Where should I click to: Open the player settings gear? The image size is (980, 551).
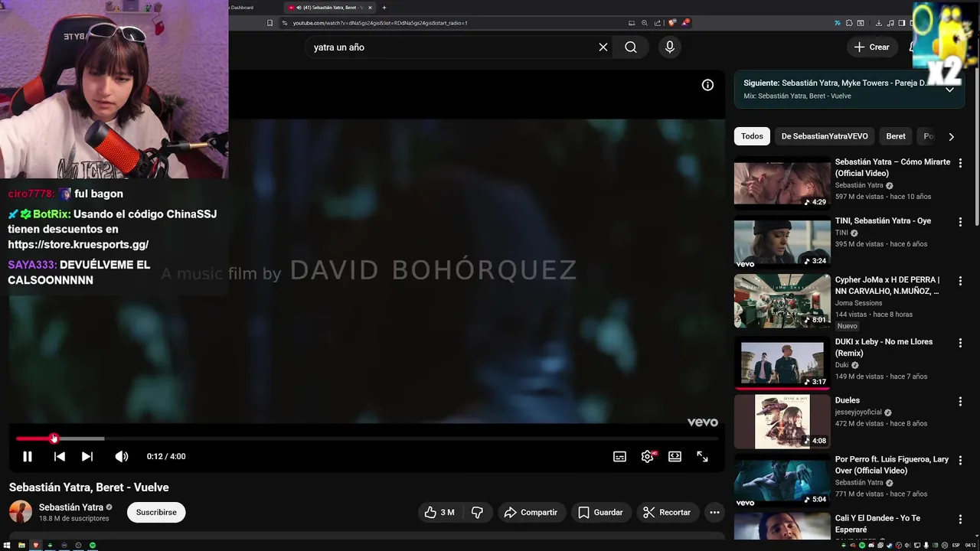647,456
